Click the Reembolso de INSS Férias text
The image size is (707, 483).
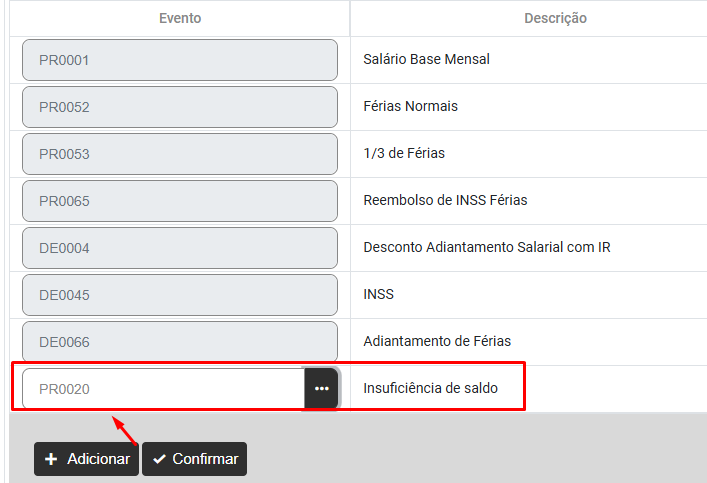click(x=445, y=201)
